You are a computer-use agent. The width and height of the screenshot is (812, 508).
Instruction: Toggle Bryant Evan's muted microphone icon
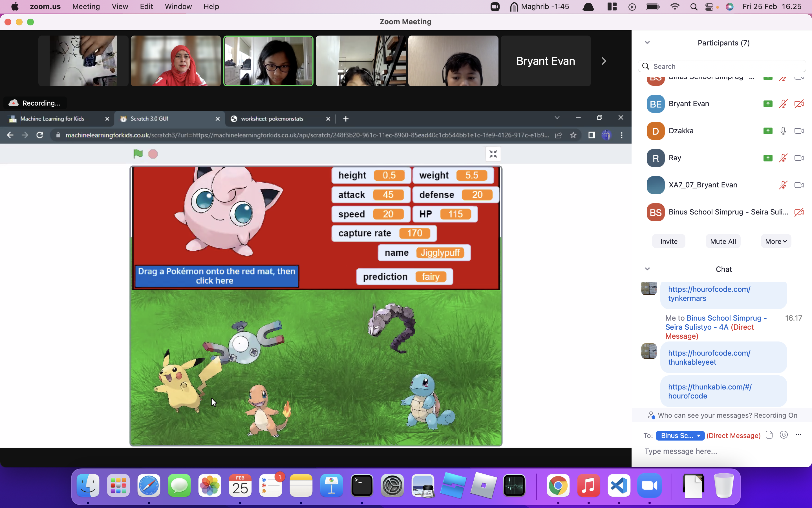point(783,104)
